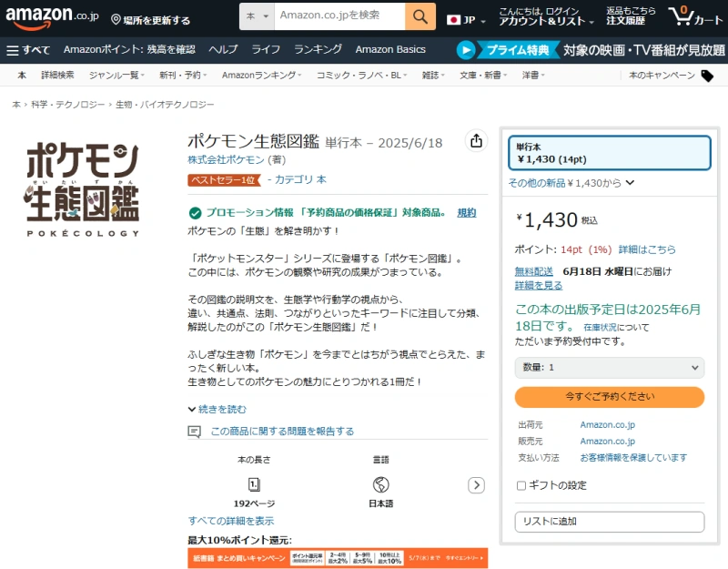Click the Amazon.co.jp logo
Viewport: 728px width, 569px height.
pyautogui.click(x=52, y=17)
